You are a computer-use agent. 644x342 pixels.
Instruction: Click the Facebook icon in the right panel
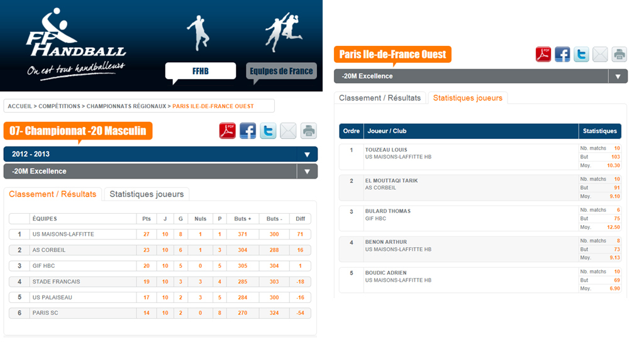[x=562, y=55]
